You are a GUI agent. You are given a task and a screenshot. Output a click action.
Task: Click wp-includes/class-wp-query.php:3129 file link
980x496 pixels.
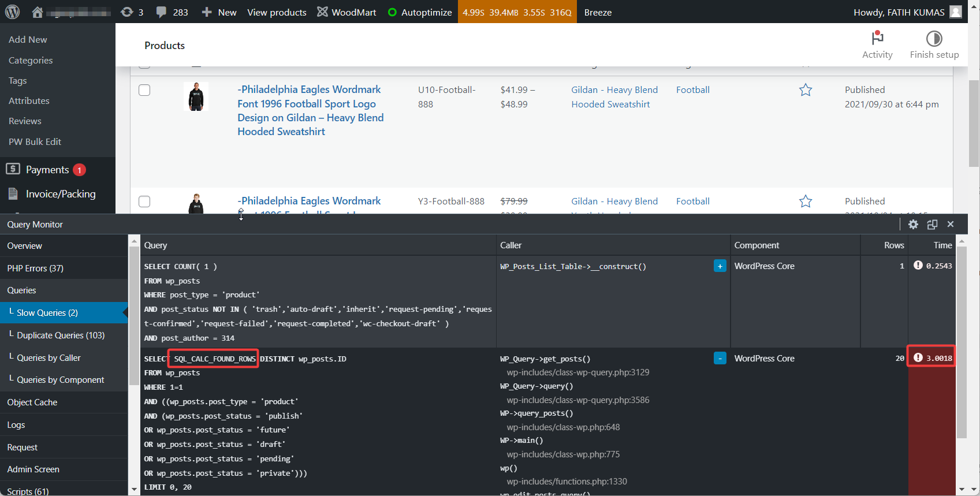(578, 372)
